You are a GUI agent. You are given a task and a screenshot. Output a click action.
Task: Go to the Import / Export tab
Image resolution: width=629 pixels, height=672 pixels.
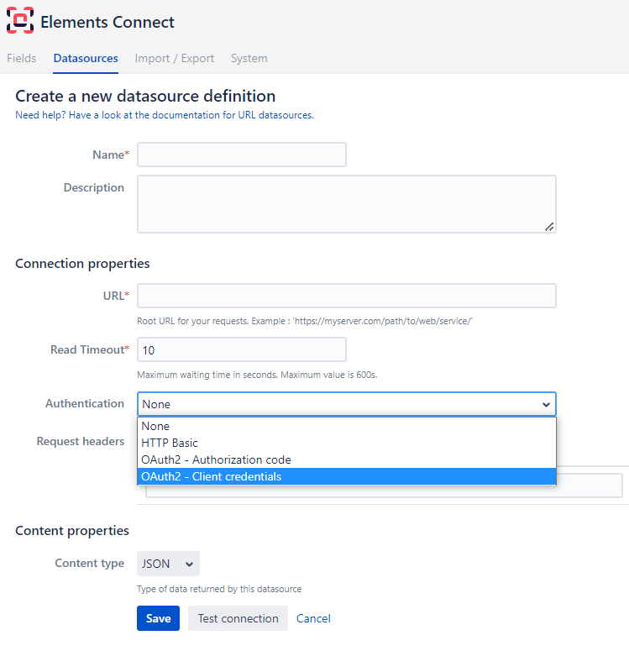point(174,59)
